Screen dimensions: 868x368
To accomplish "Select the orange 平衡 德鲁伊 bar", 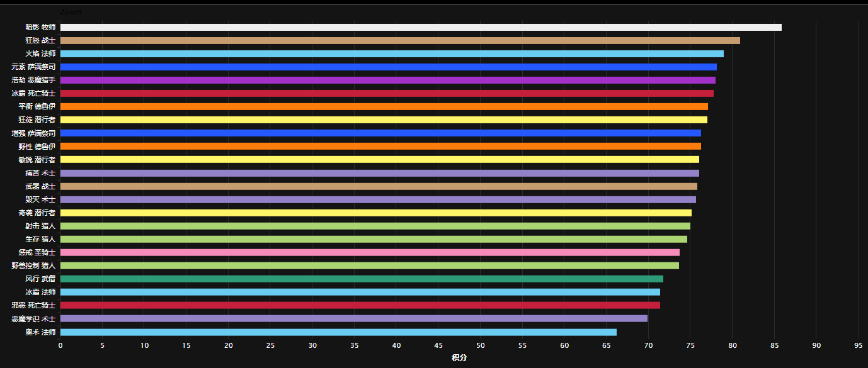I will (384, 106).
